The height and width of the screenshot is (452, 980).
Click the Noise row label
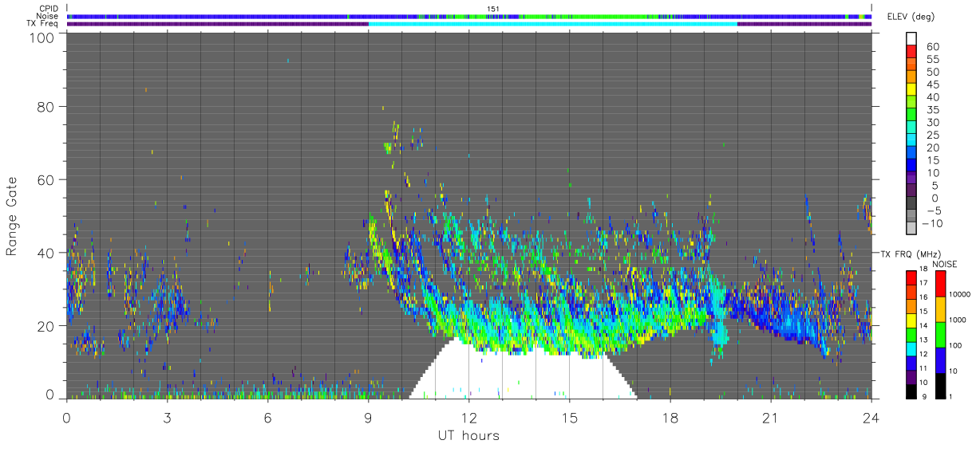[x=47, y=16]
